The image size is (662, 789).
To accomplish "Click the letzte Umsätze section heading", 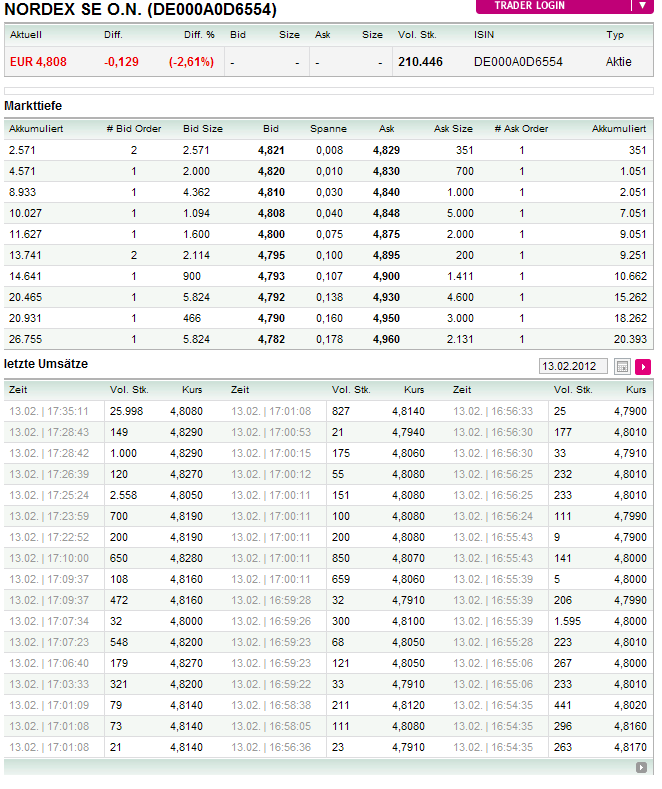I will pyautogui.click(x=46, y=364).
